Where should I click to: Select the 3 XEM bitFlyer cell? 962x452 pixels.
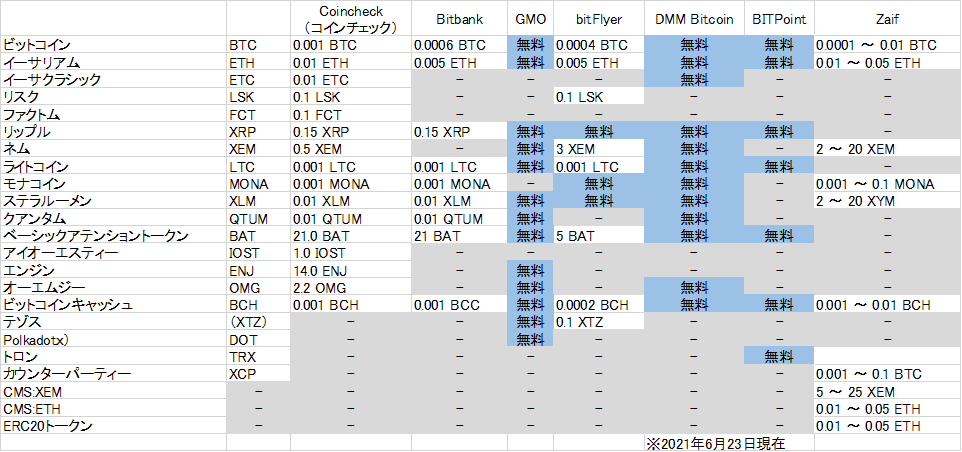(599, 148)
